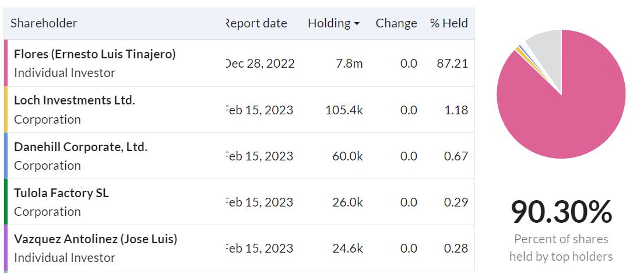Click the 7.8m holding value for Flores
This screenshot has width=644, height=273.
(x=349, y=64)
